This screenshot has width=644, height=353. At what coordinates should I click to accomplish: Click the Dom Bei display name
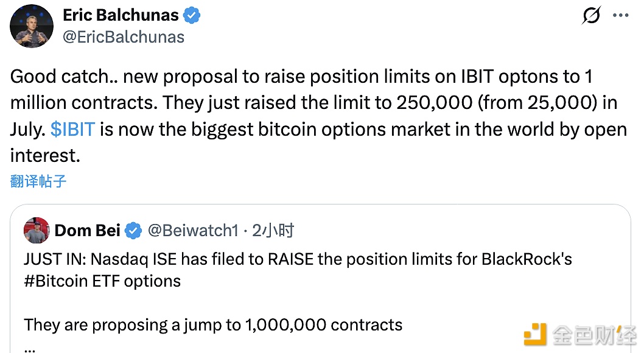[x=88, y=231]
